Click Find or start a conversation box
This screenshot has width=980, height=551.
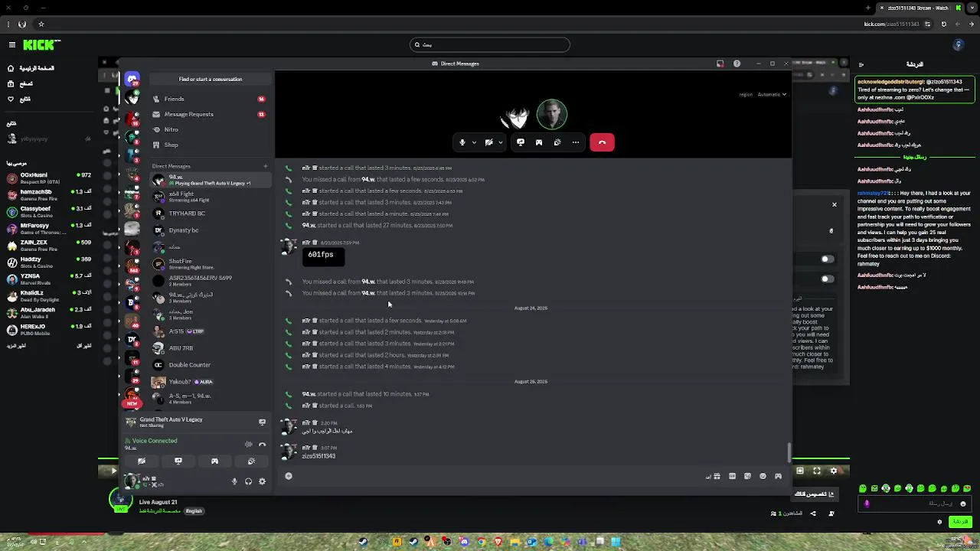point(211,79)
